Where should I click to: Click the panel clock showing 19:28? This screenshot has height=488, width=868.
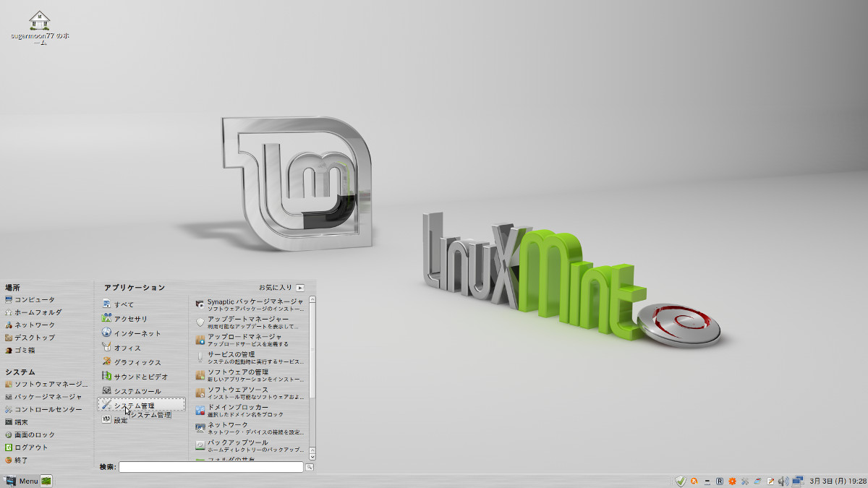838,481
